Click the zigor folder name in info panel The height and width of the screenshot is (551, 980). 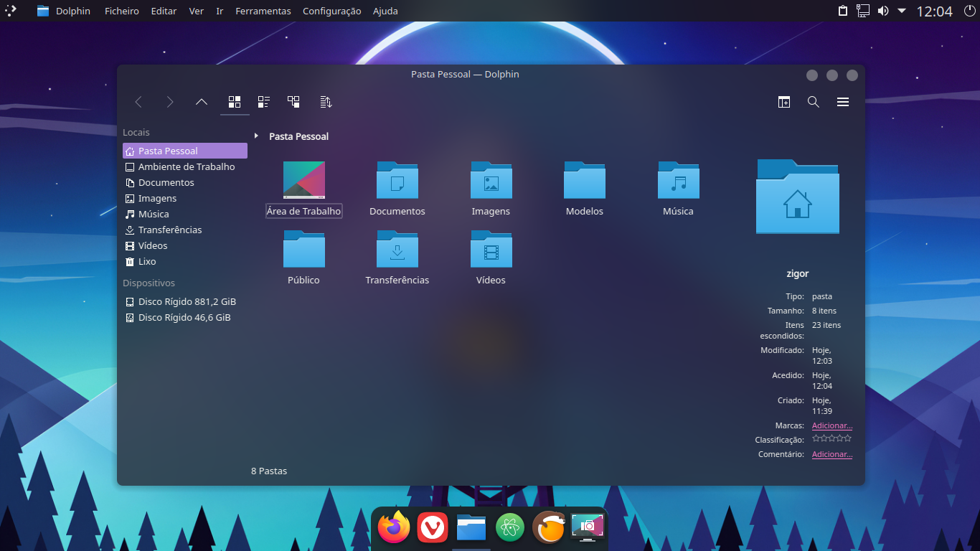click(x=798, y=273)
